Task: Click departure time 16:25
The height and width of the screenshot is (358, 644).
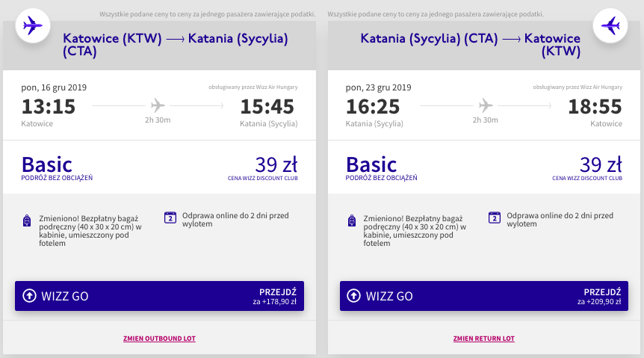Action: pos(373,107)
